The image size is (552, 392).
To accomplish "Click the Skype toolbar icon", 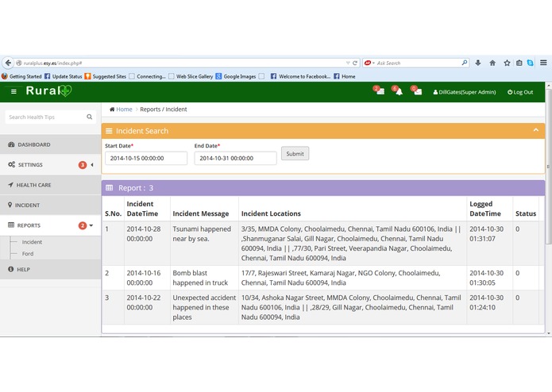I will pyautogui.click(x=531, y=63).
